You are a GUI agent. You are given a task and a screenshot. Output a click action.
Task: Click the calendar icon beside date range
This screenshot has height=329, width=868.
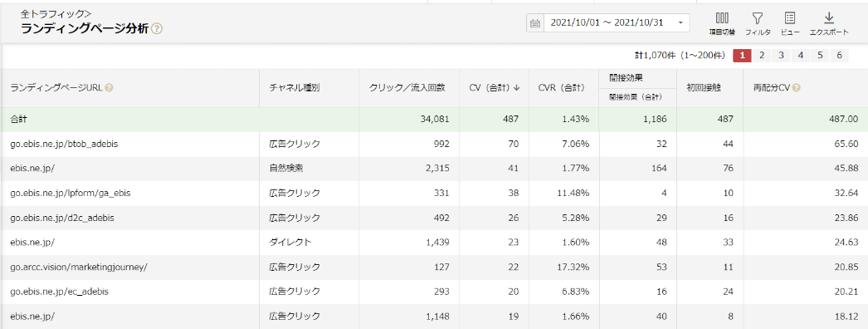click(x=534, y=23)
